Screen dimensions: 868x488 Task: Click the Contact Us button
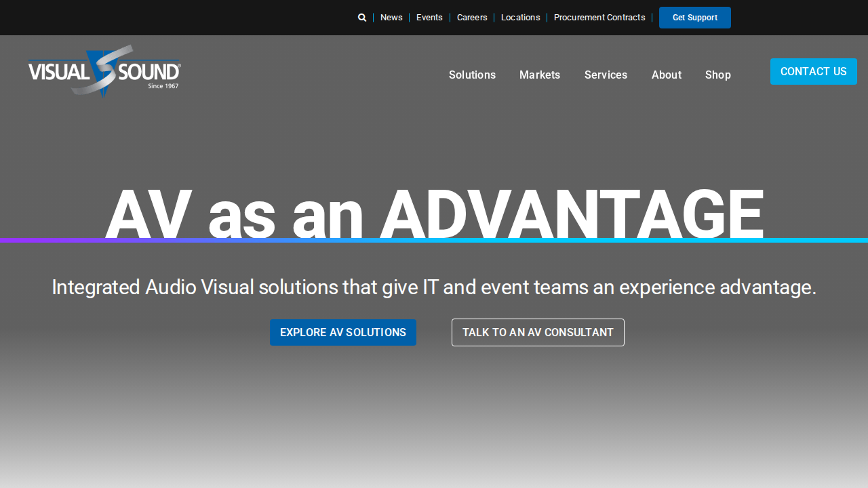[814, 72]
